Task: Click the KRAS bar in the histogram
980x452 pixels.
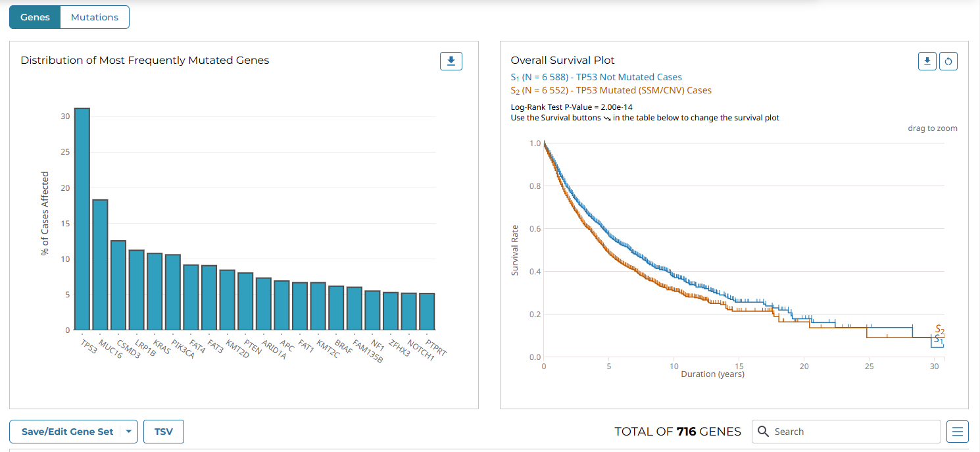Action: point(155,291)
